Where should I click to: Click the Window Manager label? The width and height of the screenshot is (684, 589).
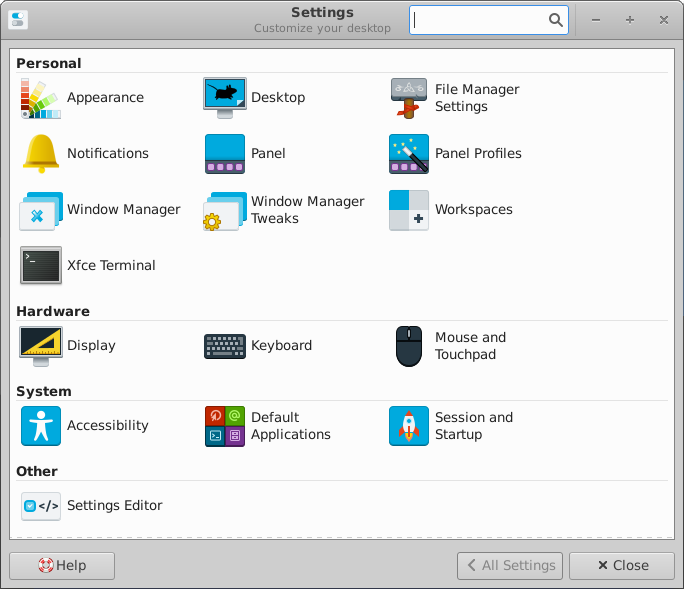click(123, 210)
